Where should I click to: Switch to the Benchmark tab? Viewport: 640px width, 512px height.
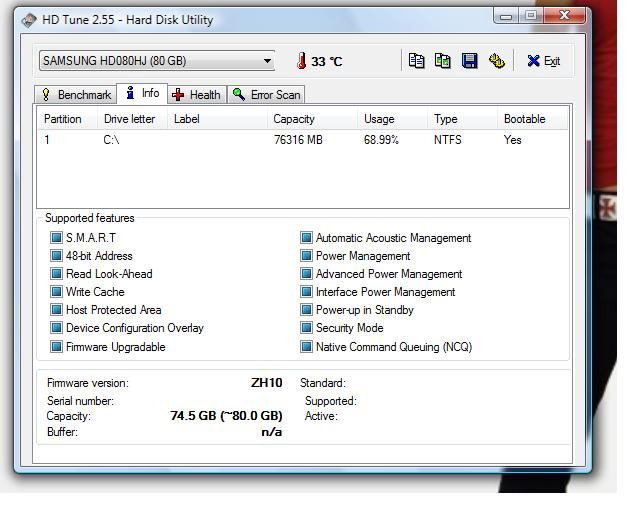76,95
